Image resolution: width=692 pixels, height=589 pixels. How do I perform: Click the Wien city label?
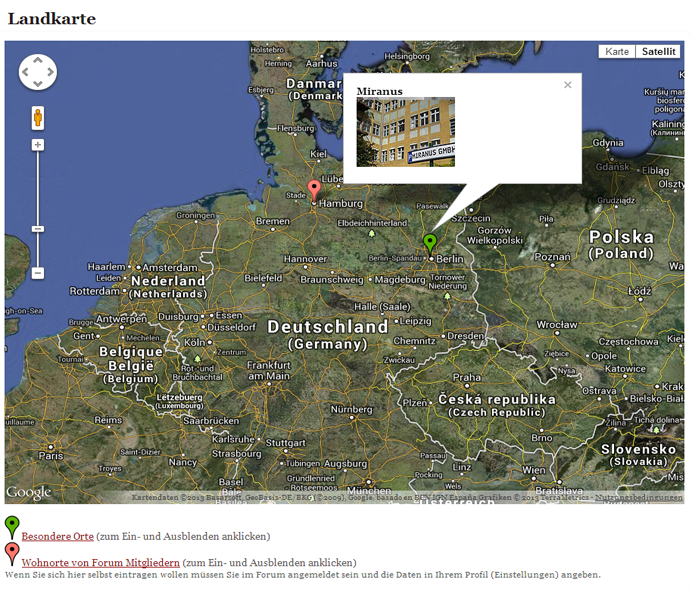pyautogui.click(x=534, y=470)
